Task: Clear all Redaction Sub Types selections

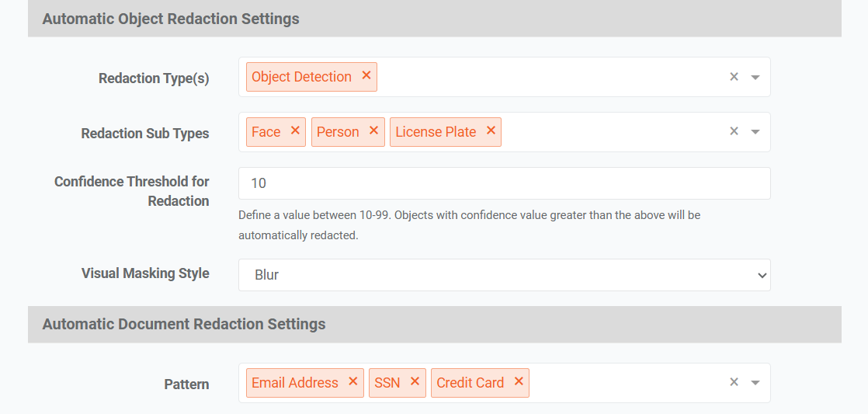Action: click(734, 132)
